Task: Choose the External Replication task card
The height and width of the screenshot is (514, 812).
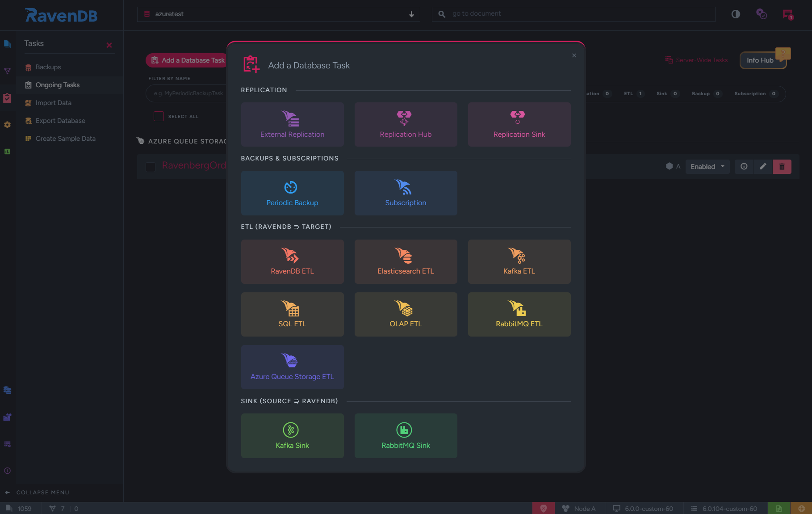Action: click(293, 125)
